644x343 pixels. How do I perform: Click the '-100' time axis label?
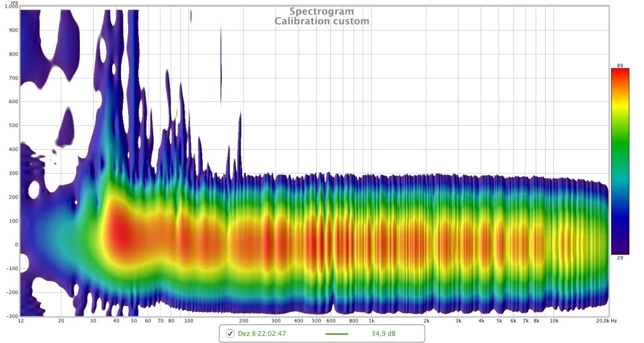13,268
